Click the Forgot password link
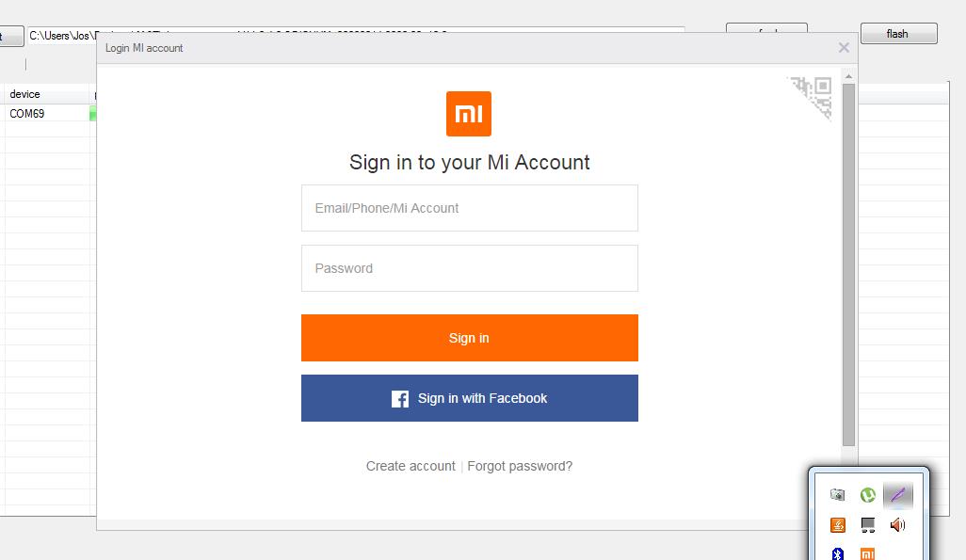Viewport: 966px width, 560px height. click(520, 466)
